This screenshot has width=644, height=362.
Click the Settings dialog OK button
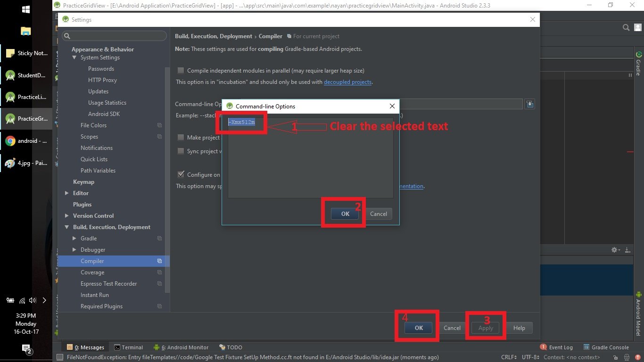click(x=419, y=328)
